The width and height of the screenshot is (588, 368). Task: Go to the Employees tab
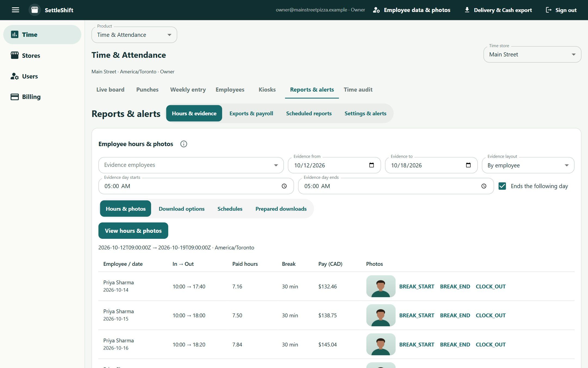[230, 90]
